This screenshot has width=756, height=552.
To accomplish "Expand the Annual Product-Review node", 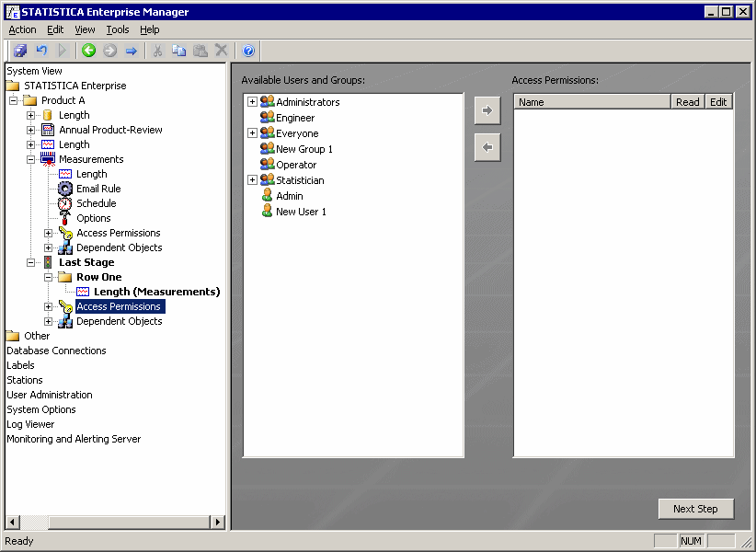I will point(31,130).
